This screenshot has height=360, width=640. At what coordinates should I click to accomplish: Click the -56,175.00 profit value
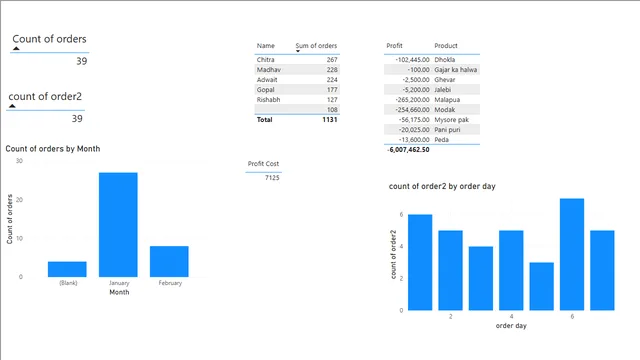tap(414, 120)
